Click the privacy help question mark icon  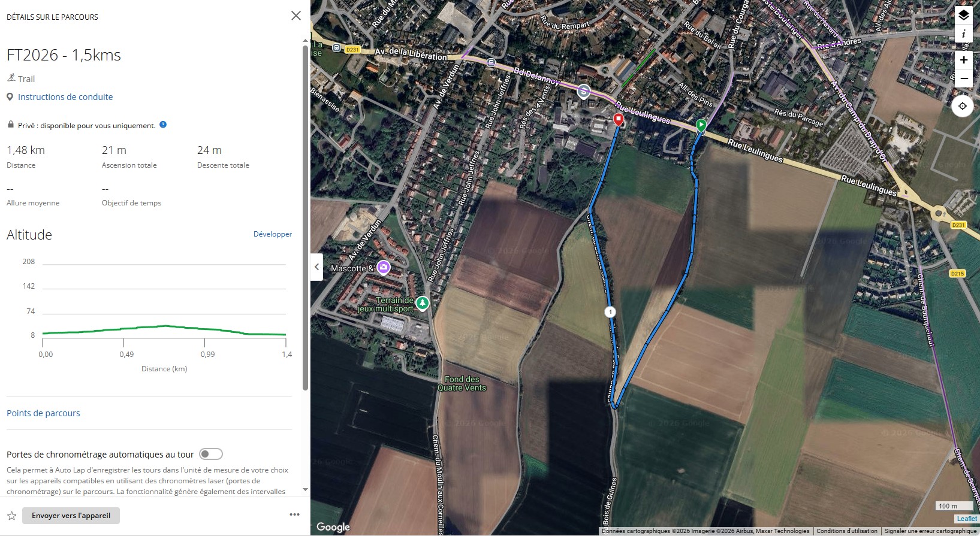click(x=163, y=125)
